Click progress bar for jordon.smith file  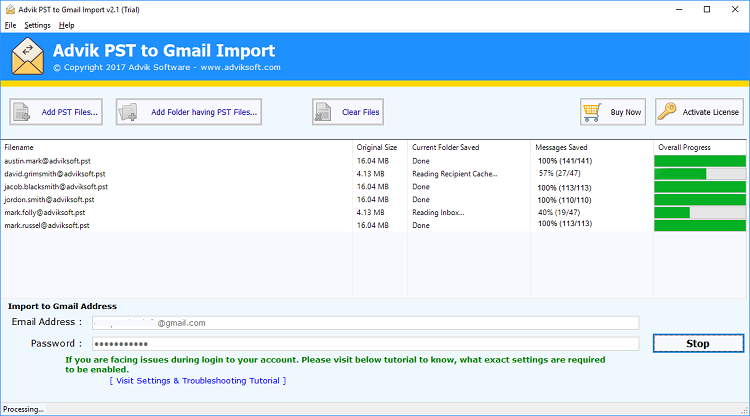pyautogui.click(x=700, y=200)
